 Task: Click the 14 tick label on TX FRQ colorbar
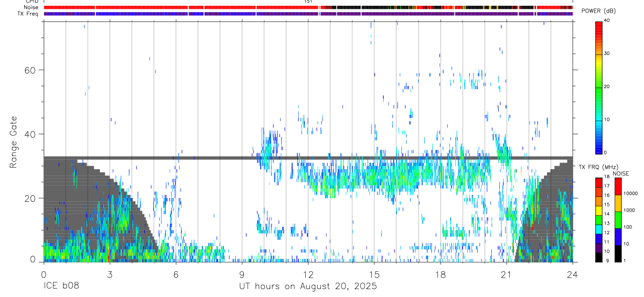pos(607,214)
